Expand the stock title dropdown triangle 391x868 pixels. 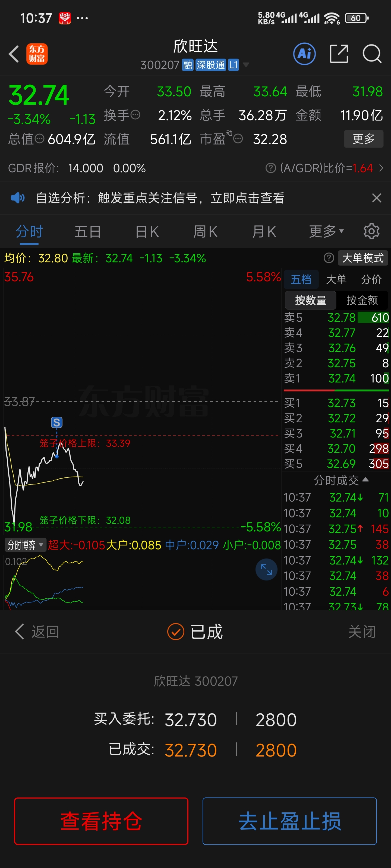pyautogui.click(x=246, y=65)
